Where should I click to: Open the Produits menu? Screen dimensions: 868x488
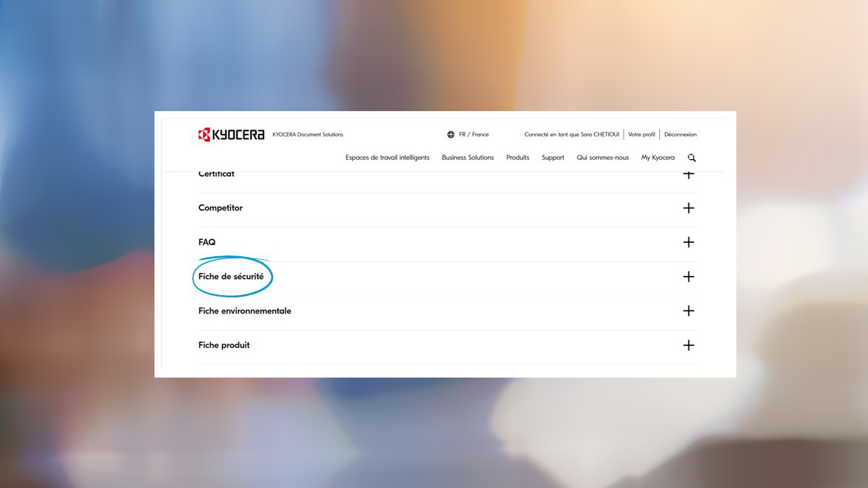pyautogui.click(x=518, y=158)
